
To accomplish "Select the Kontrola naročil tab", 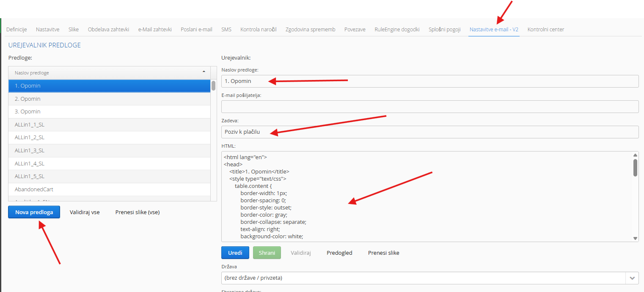I will [259, 29].
